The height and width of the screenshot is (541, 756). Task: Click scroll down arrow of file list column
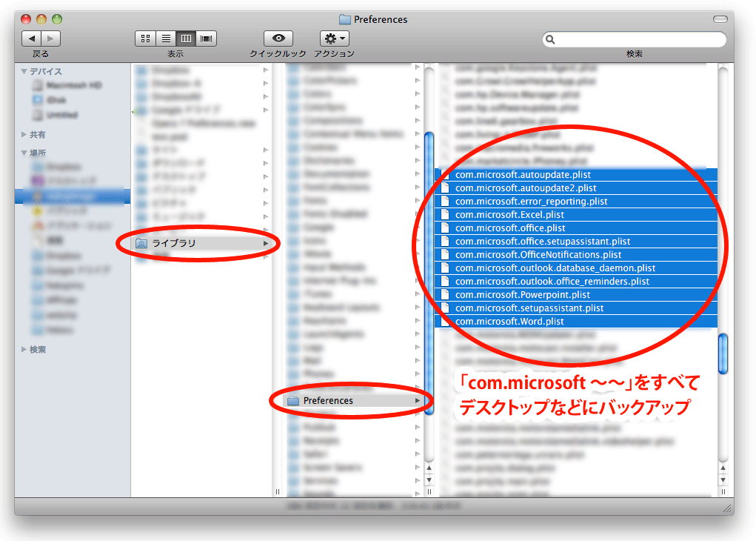coord(723,480)
